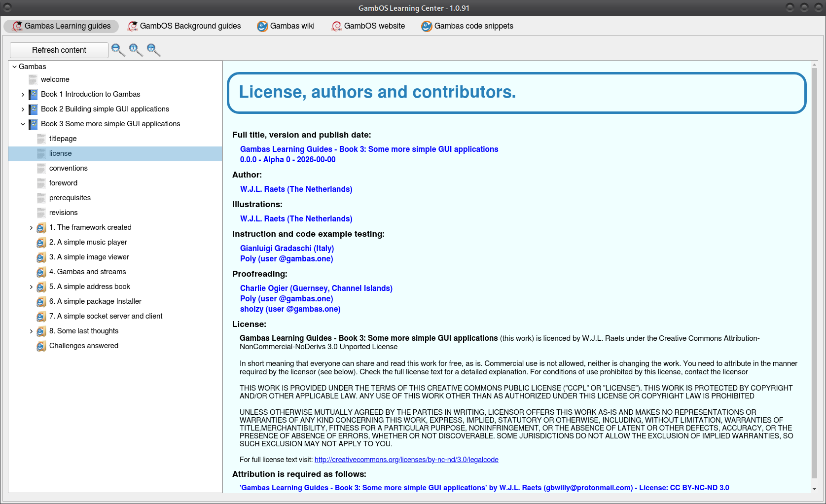This screenshot has width=826, height=504.
Task: Expand chapter 8 Some last thoughts
Action: pyautogui.click(x=31, y=331)
